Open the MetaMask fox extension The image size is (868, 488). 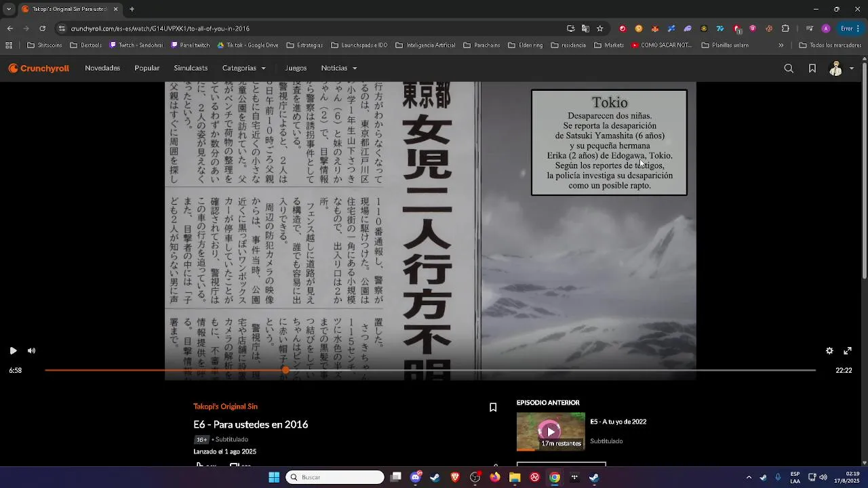pyautogui.click(x=655, y=28)
